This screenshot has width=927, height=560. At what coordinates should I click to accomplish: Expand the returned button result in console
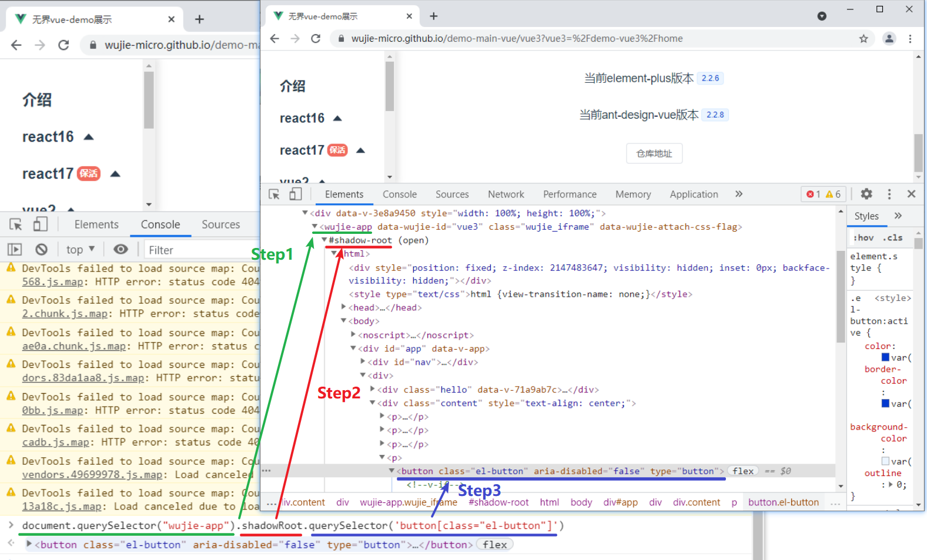coord(29,544)
